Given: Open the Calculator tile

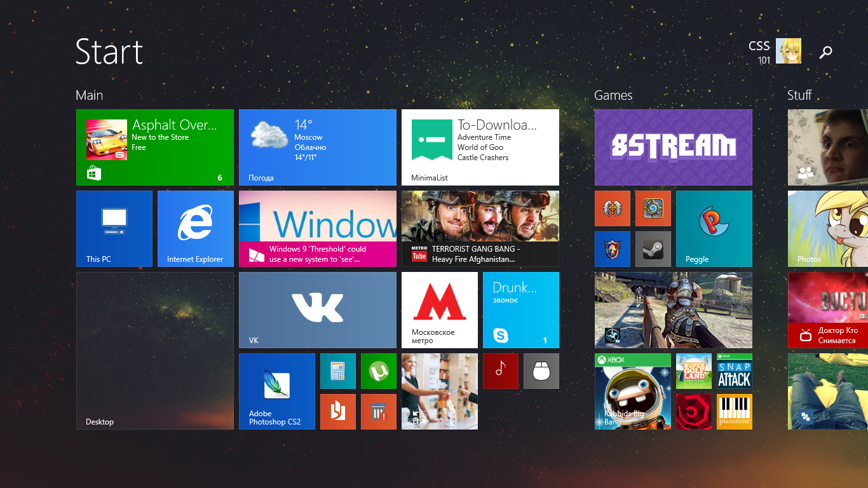Looking at the screenshot, I should point(338,371).
